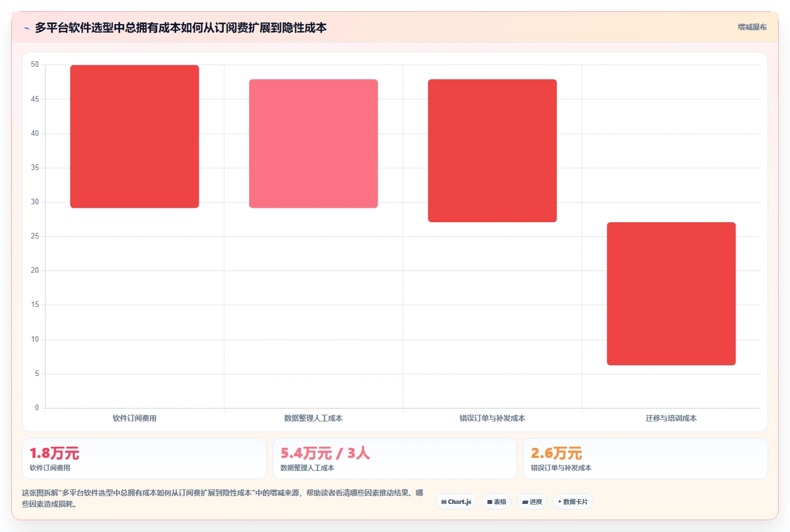
Task: Click the 迁移与培训成本 red bar
Action: click(672, 293)
